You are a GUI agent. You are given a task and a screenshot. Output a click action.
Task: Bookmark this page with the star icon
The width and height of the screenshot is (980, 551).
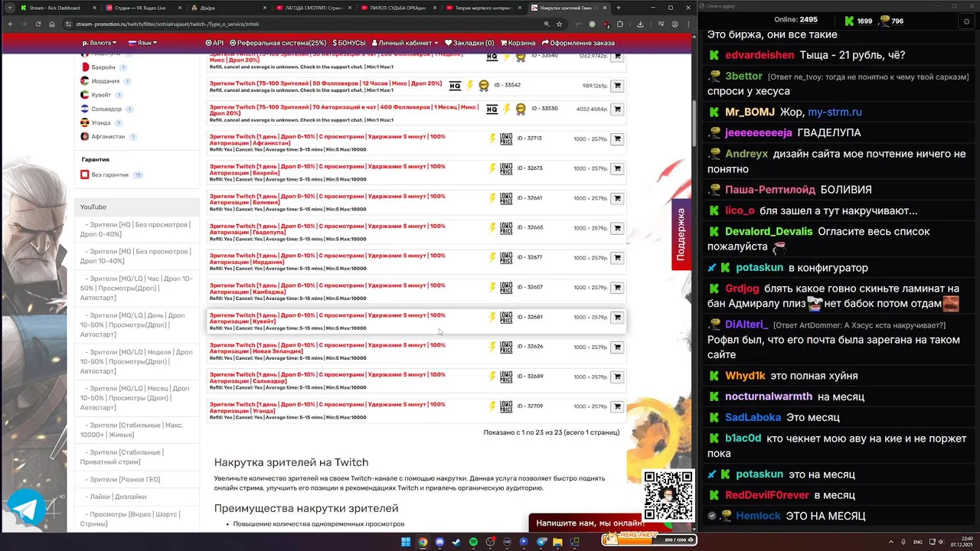pyautogui.click(x=560, y=24)
